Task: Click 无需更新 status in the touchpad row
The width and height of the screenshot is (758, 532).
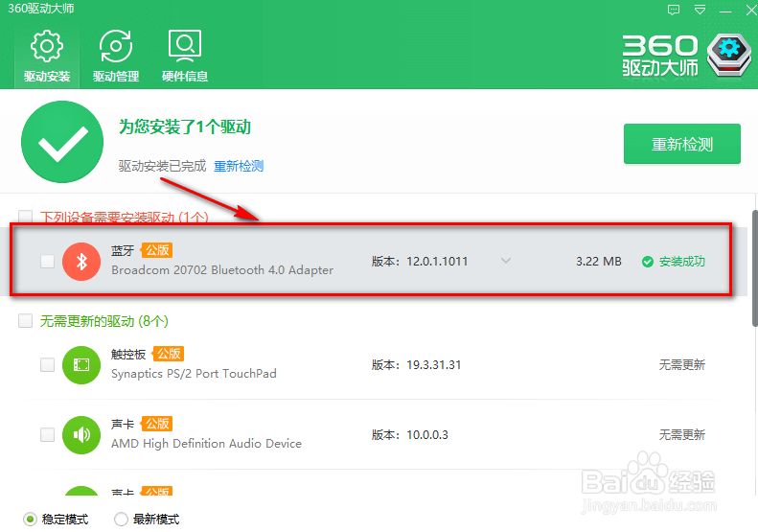Action: pos(681,364)
